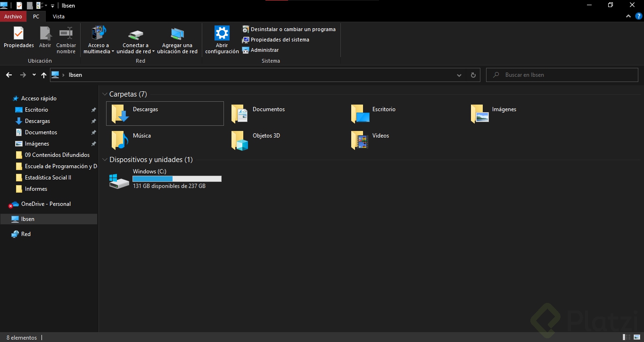Viewport: 644px width, 342px height.
Task: Switch to the PC ribbon tab
Action: tap(36, 16)
